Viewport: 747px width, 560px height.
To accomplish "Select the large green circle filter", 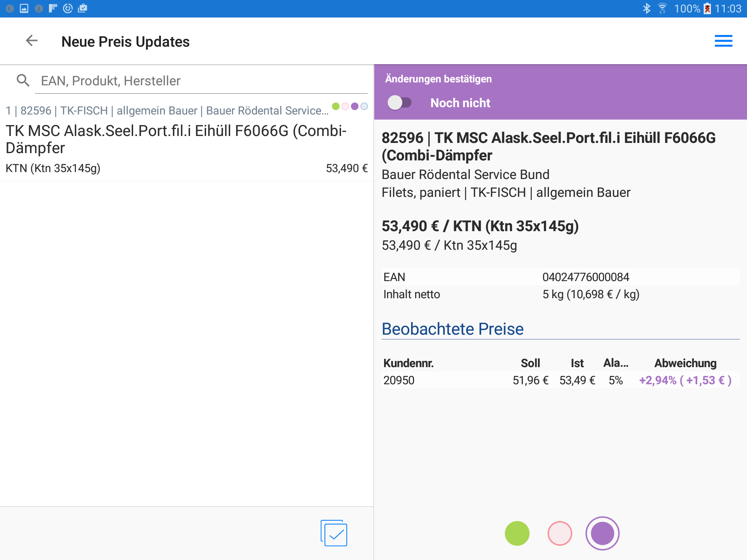I will [517, 533].
